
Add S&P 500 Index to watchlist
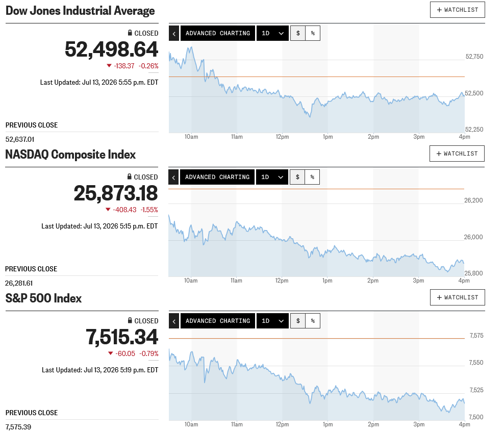pos(458,297)
